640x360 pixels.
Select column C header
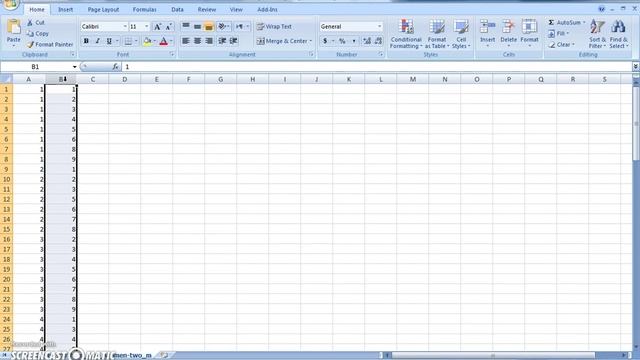tap(93, 79)
